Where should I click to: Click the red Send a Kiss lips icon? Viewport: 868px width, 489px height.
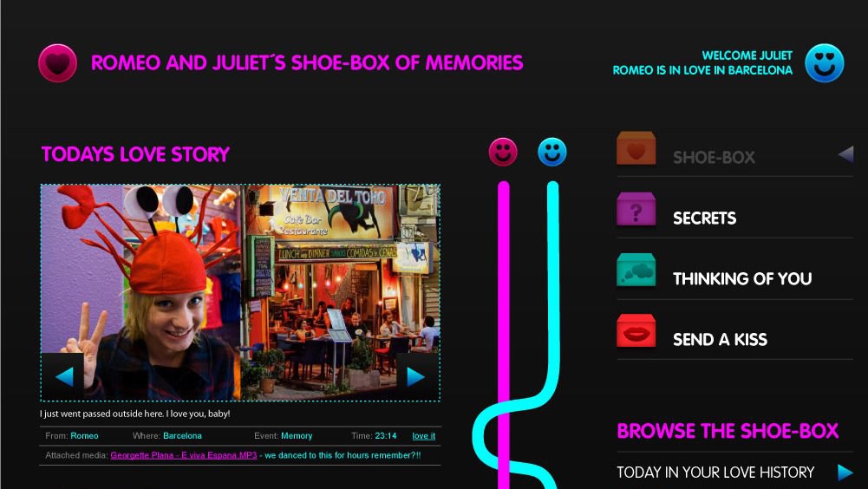[636, 330]
